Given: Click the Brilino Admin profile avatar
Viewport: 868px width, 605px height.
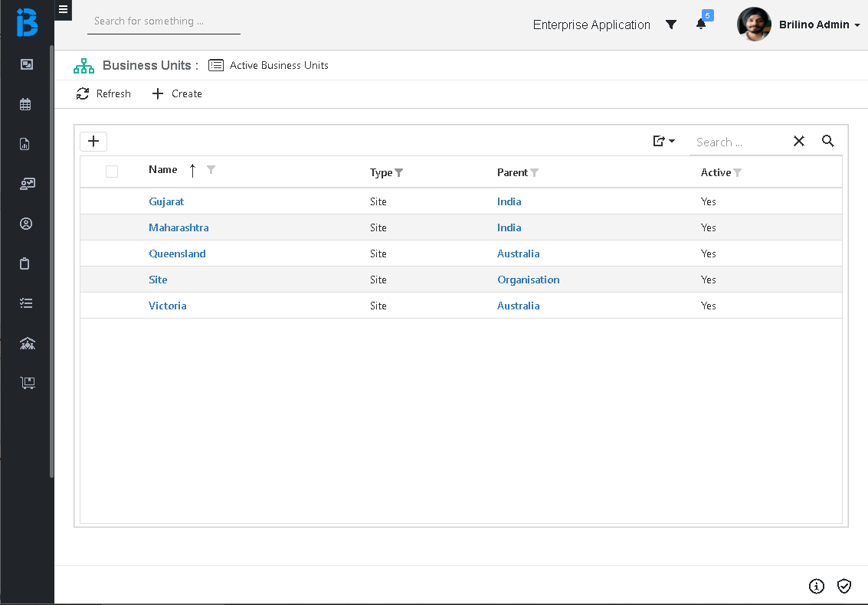Looking at the screenshot, I should 754,25.
